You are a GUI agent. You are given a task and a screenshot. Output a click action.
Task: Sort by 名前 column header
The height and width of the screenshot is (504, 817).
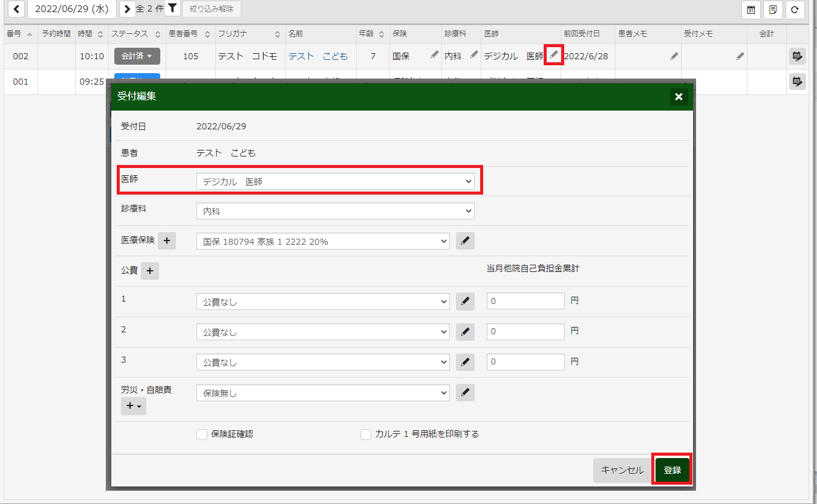(x=320, y=34)
